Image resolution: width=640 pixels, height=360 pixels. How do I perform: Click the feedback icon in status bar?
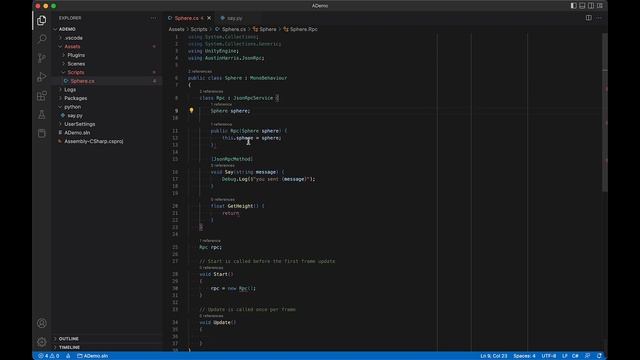click(587, 356)
